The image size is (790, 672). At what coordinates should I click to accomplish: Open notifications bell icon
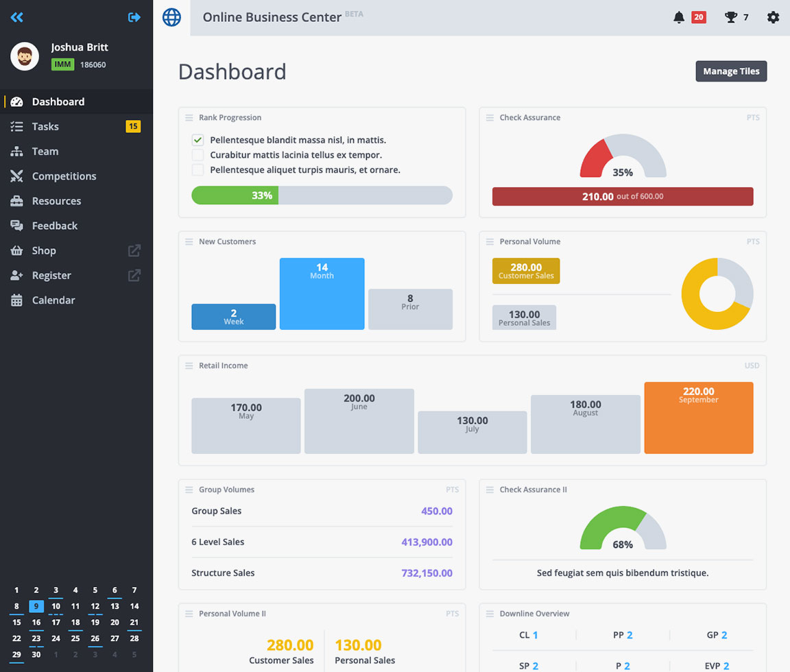pos(679,17)
